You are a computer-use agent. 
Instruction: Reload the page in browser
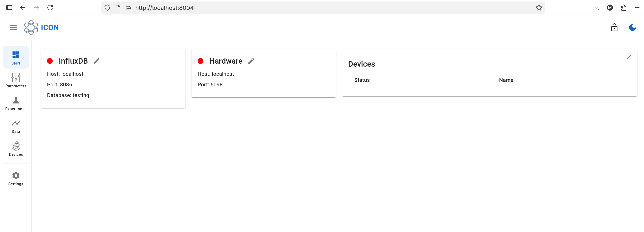click(x=50, y=8)
